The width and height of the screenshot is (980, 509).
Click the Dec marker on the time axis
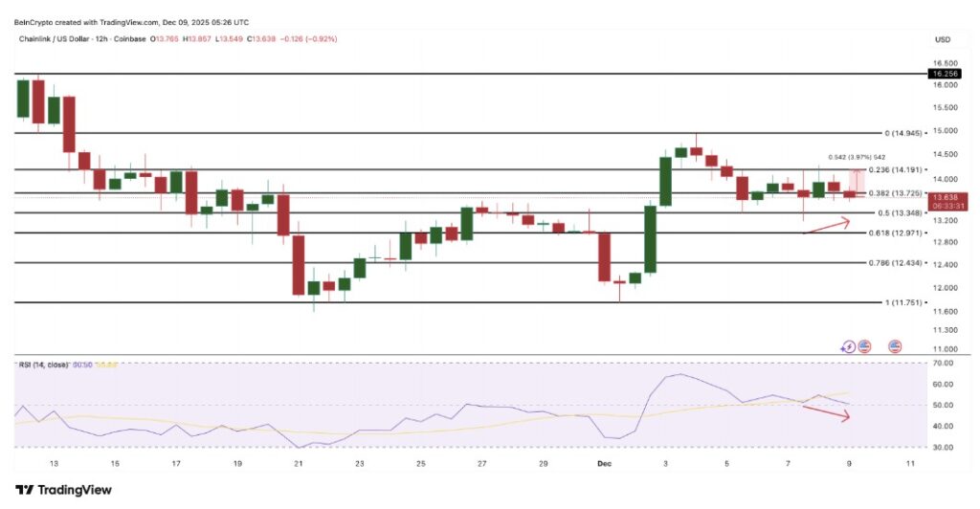tap(604, 463)
